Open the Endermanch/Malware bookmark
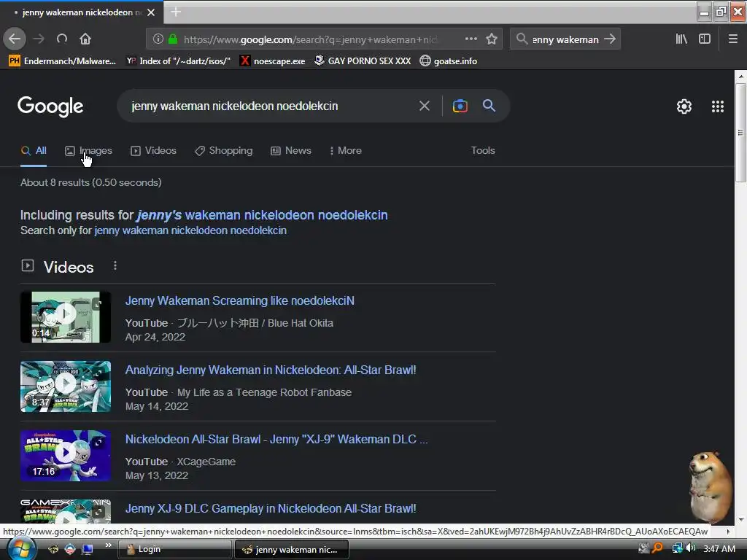 [x=63, y=61]
